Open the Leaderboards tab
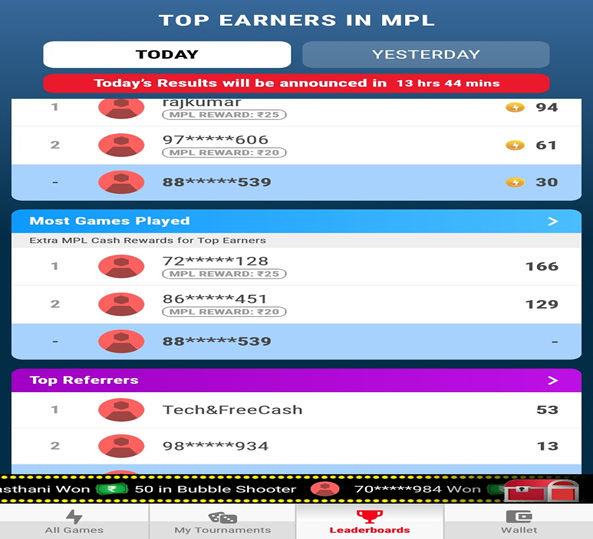The width and height of the screenshot is (593, 539). tap(369, 522)
